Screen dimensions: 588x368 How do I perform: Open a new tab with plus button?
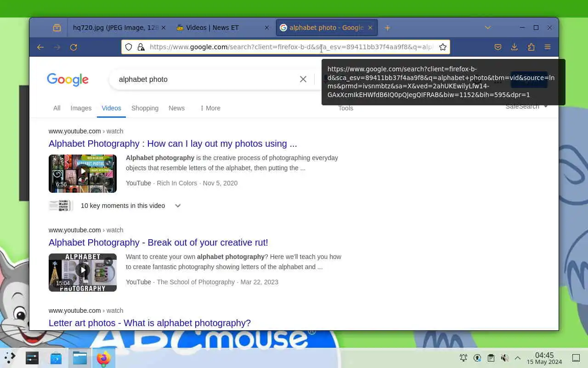coord(387,28)
